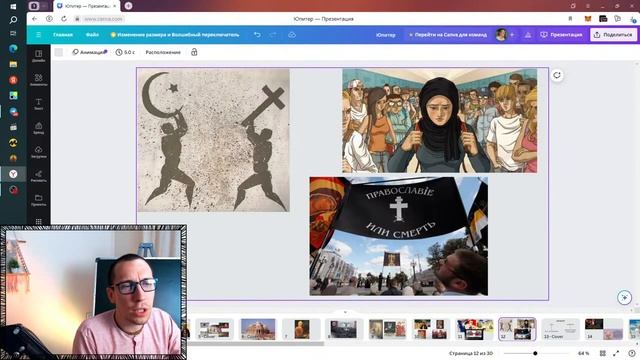Open slide 11 thumbnail

pos(474,329)
